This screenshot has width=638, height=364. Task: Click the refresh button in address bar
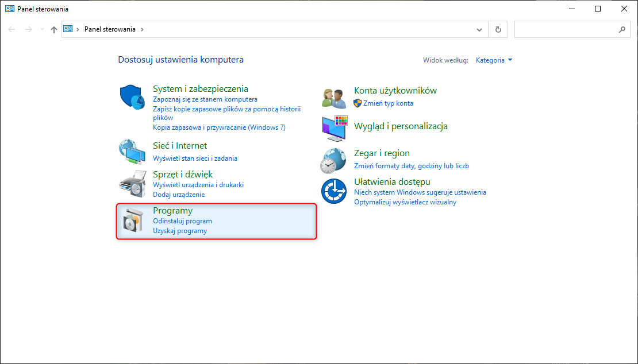(x=498, y=29)
